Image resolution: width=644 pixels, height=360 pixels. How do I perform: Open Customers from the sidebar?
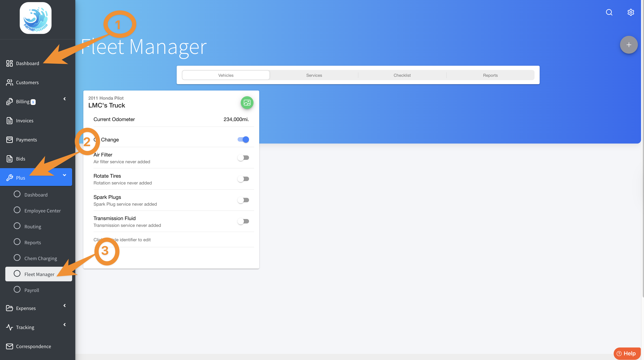point(27,82)
